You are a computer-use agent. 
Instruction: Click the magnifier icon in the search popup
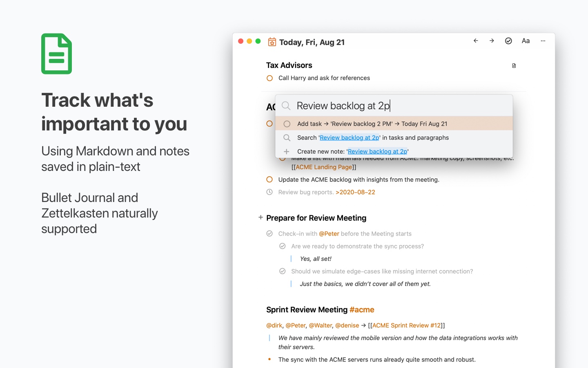click(286, 105)
